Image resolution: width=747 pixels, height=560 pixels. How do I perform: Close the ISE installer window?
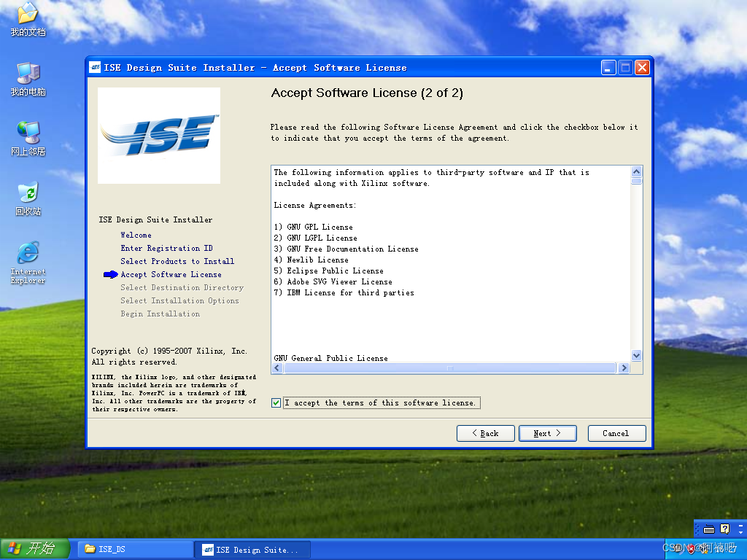pos(642,68)
